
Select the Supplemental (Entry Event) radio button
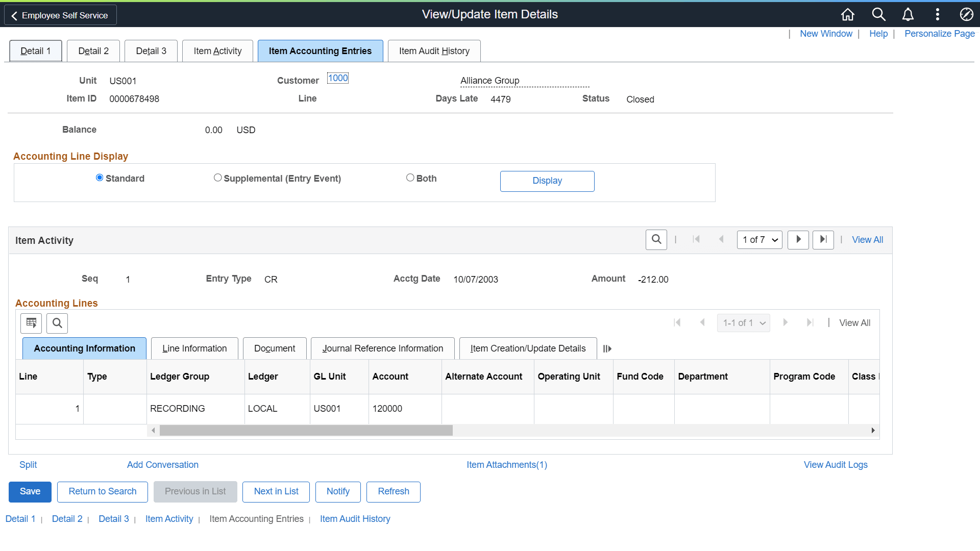coord(218,178)
